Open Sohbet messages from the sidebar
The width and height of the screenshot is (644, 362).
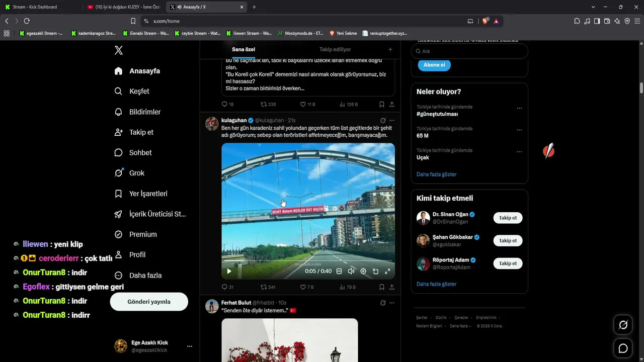[x=133, y=152]
